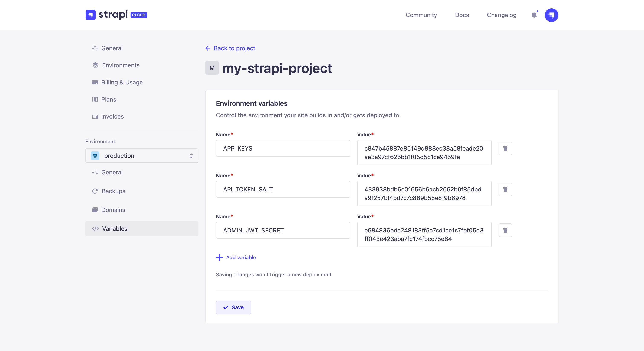Click the plus icon to add variable
Screen dimensions: 644x351
(x=219, y=258)
